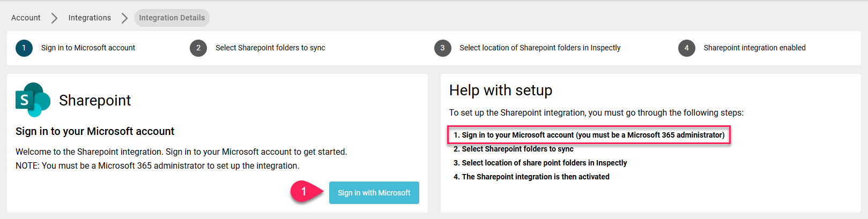868x219 pixels.
Task: Click step 4 circle icon in stepper
Action: click(687, 48)
